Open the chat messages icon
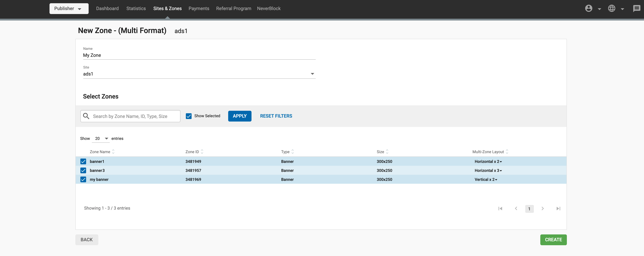The height and width of the screenshot is (256, 644). (636, 8)
